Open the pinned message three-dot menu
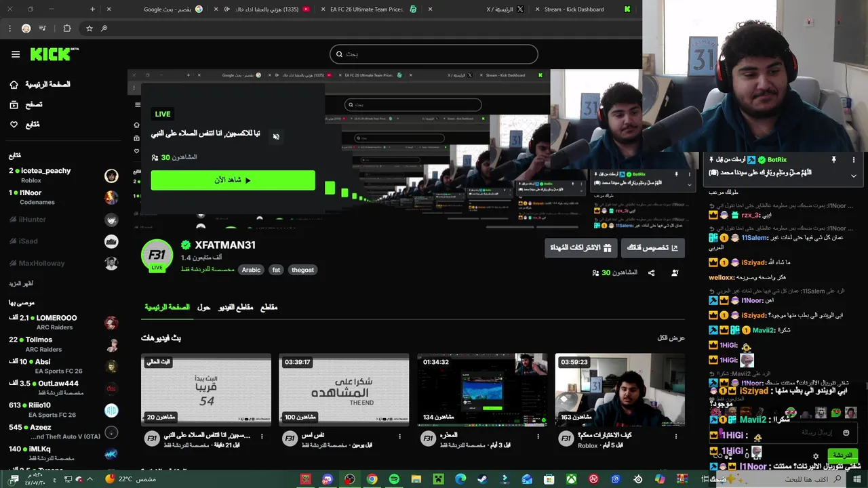Viewport: 868px width, 488px height. 854,160
